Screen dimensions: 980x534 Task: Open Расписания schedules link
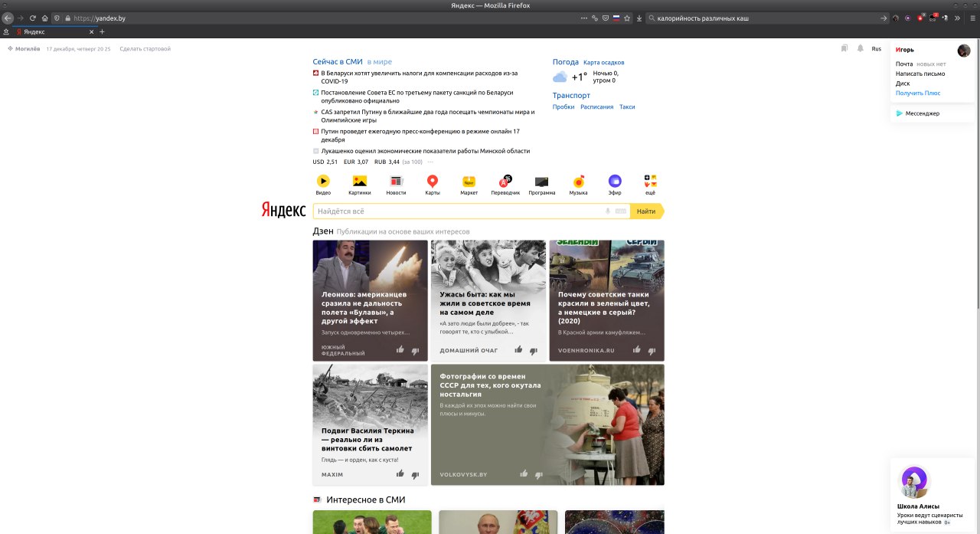tap(596, 106)
